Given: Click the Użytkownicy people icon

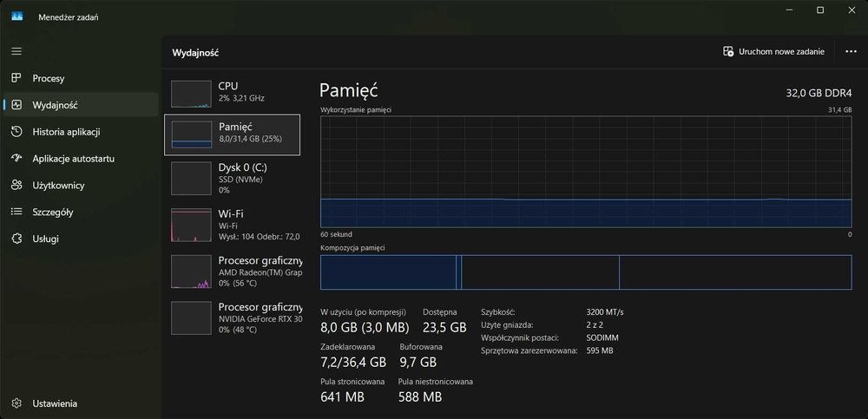Looking at the screenshot, I should (x=16, y=186).
